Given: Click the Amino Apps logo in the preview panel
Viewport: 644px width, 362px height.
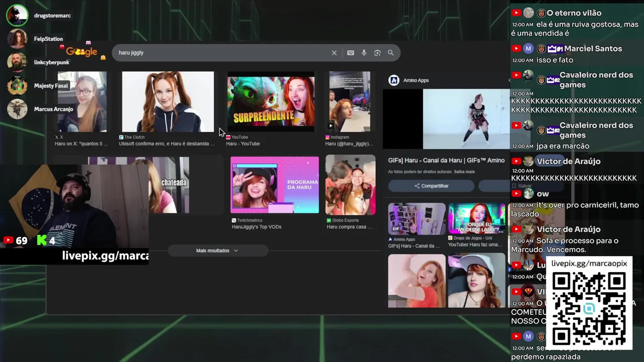Looking at the screenshot, I should pos(394,80).
